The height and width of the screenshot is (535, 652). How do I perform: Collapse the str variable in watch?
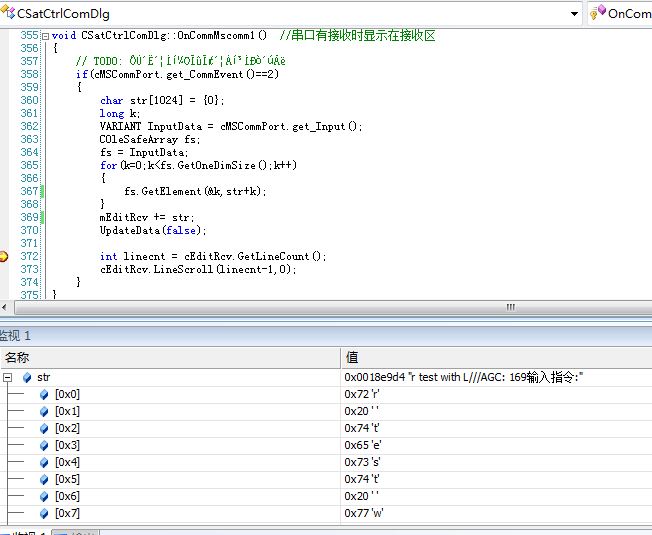click(x=7, y=377)
